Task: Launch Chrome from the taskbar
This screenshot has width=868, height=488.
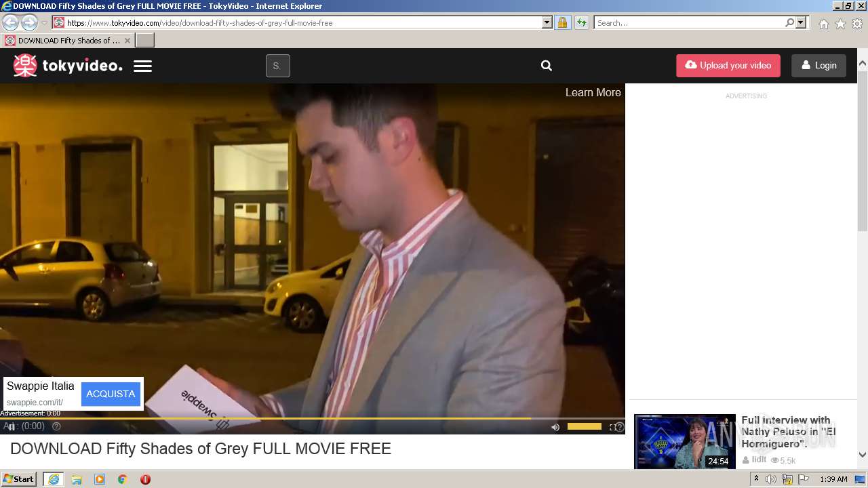Action: click(x=122, y=479)
